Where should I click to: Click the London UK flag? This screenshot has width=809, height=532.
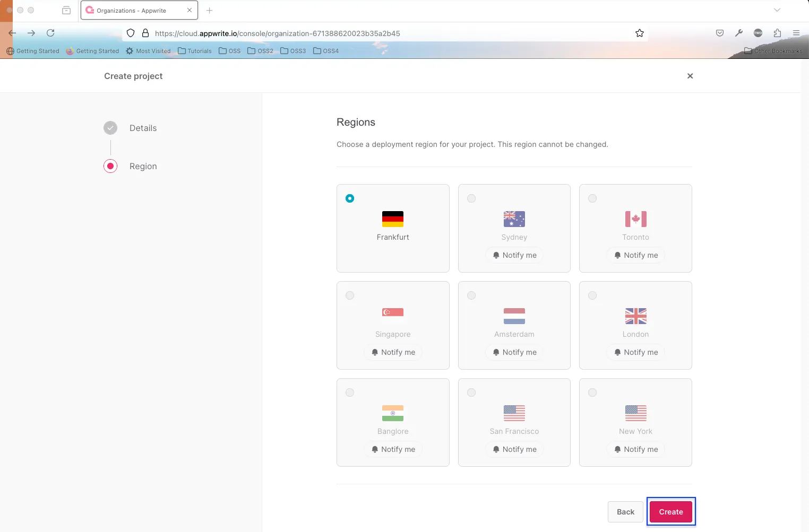(x=636, y=316)
